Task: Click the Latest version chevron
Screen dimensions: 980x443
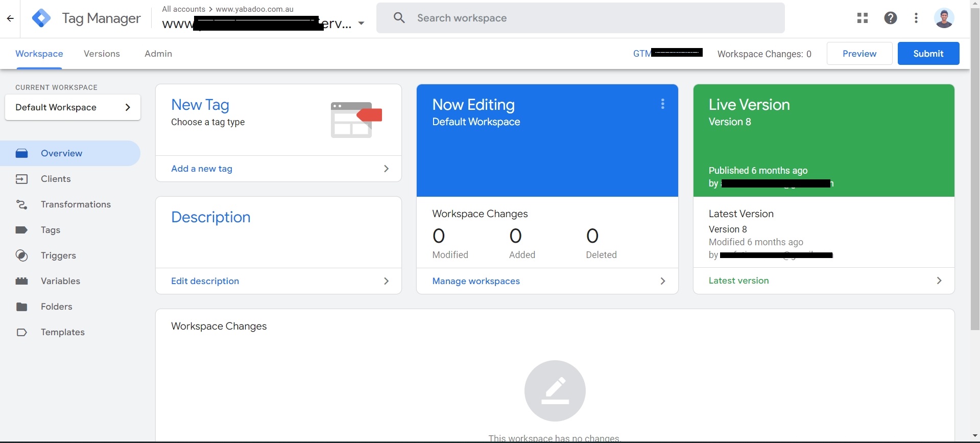Action: point(939,281)
